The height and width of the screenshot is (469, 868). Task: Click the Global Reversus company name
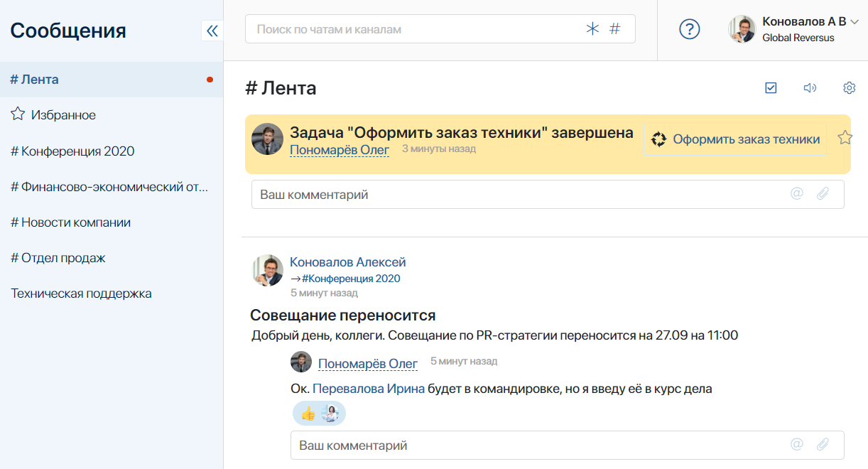coord(798,38)
